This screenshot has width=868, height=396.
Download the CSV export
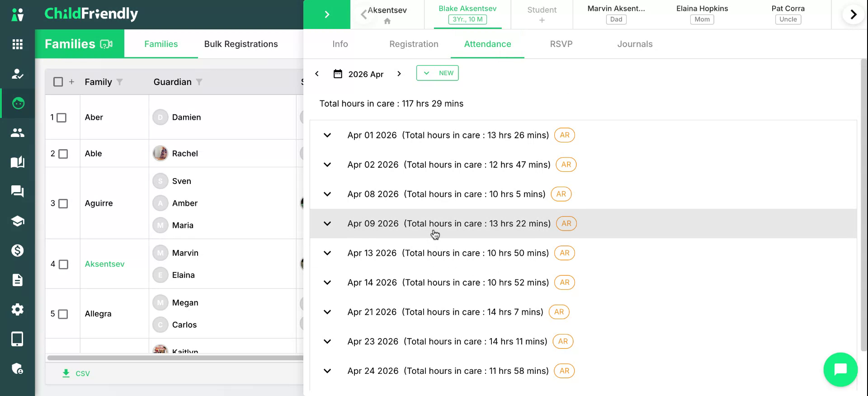coord(76,373)
